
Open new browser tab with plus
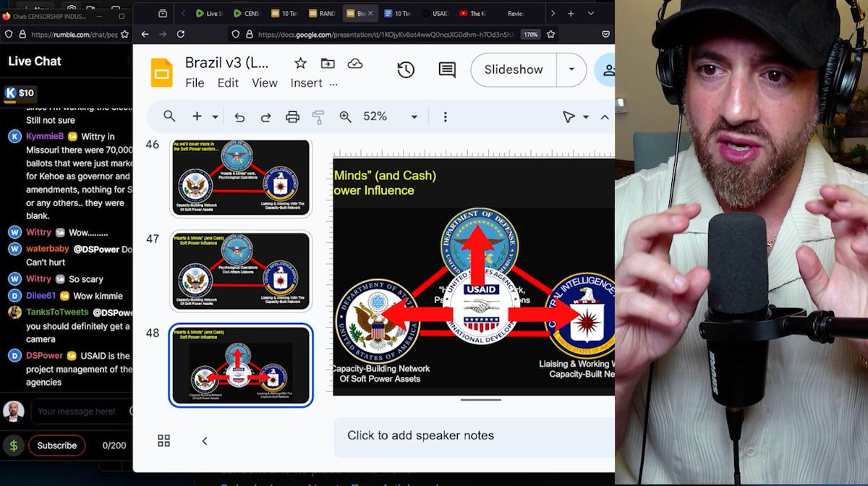(x=571, y=13)
